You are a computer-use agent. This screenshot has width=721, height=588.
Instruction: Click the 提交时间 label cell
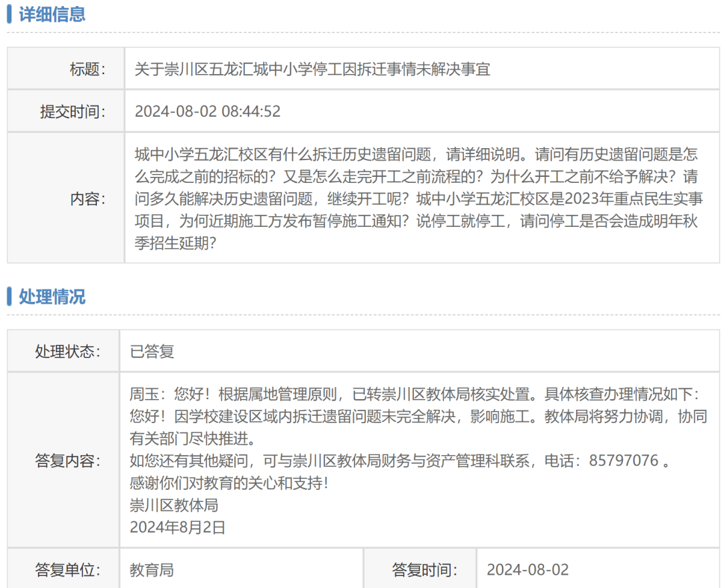pyautogui.click(x=65, y=111)
